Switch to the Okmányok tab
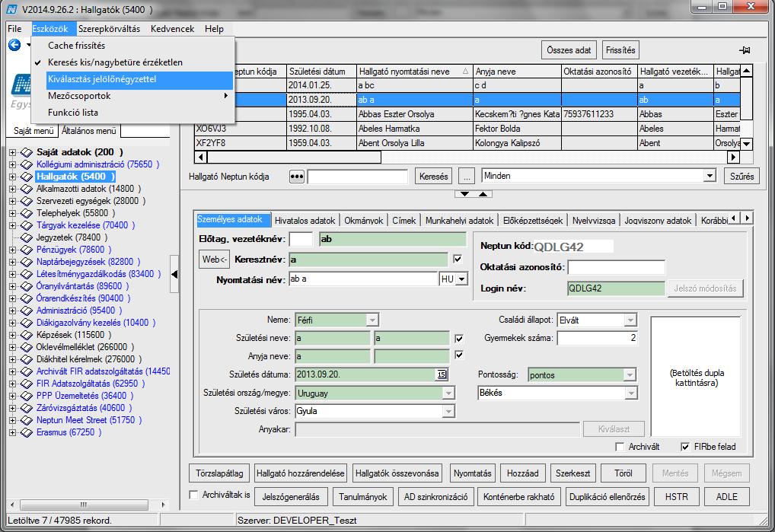Image resolution: width=775 pixels, height=532 pixels. [x=364, y=220]
